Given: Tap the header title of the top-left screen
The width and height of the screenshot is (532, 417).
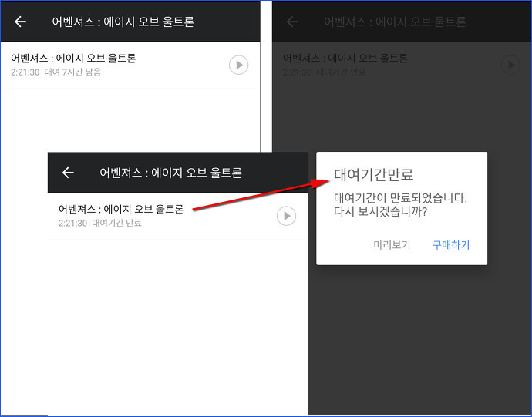Looking at the screenshot, I should 123,22.
